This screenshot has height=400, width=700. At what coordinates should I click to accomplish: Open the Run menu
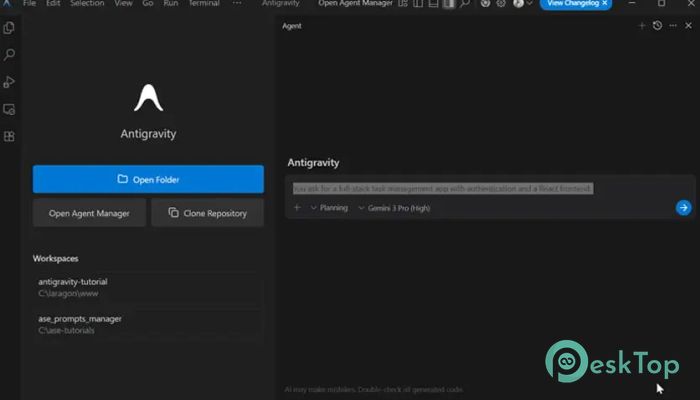(x=171, y=3)
